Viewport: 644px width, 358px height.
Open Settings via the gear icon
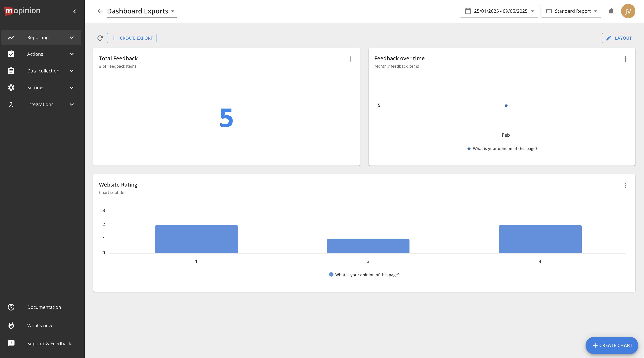(x=11, y=87)
